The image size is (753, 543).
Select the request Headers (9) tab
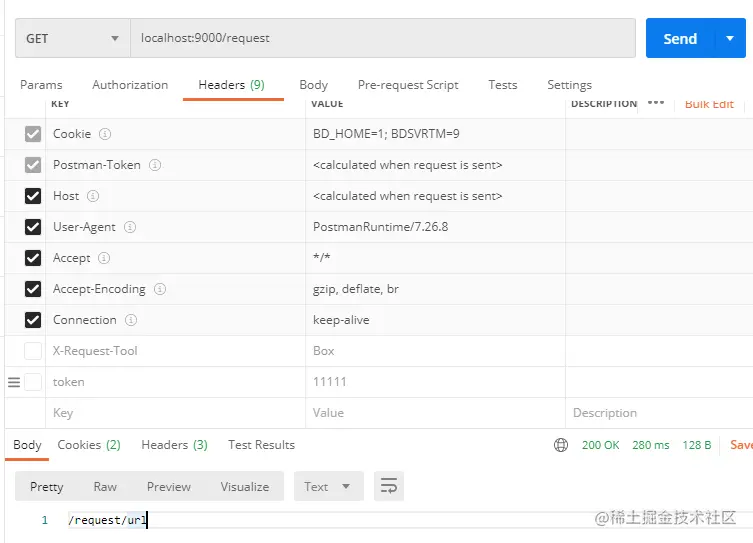(231, 85)
